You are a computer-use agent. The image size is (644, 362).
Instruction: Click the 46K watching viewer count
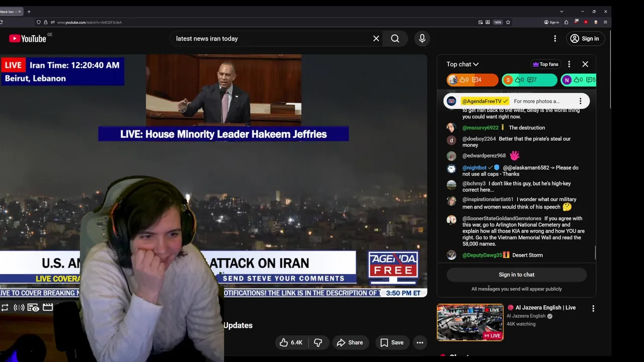(x=521, y=324)
